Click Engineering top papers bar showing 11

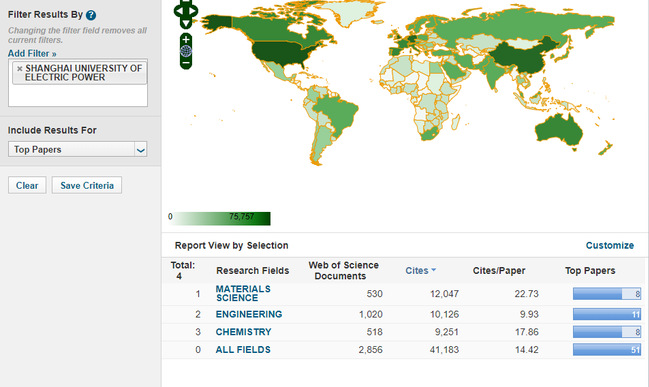pos(607,314)
